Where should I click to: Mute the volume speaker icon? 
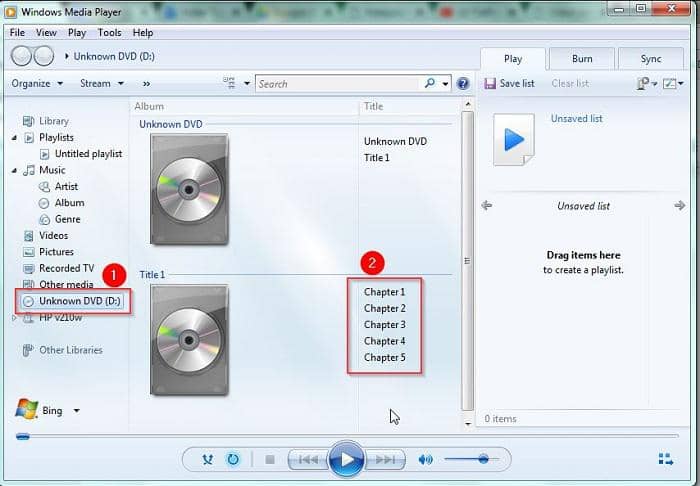click(425, 460)
